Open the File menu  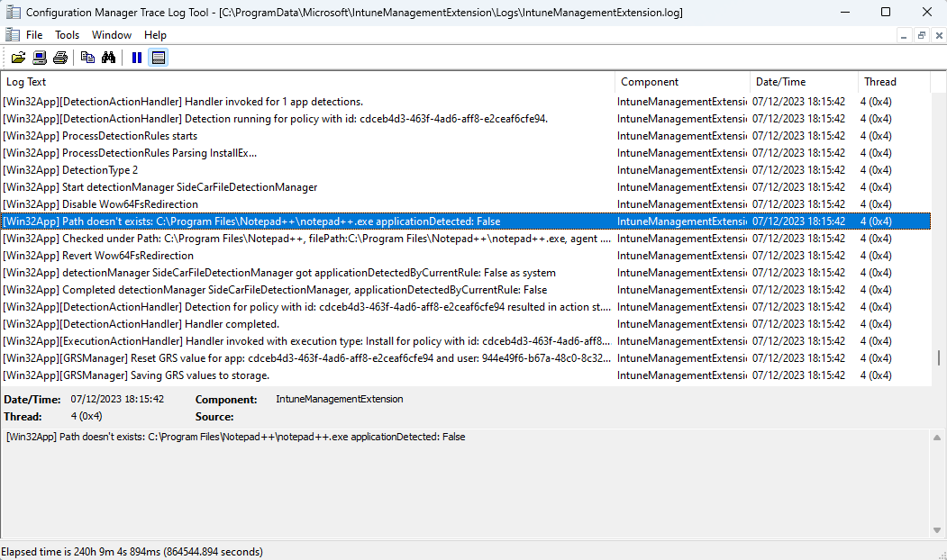(34, 34)
